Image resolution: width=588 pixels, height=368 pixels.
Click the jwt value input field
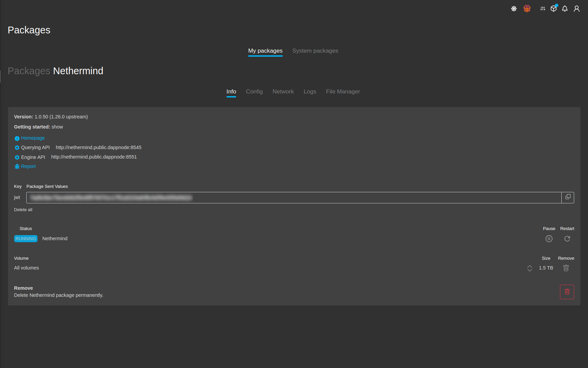293,198
